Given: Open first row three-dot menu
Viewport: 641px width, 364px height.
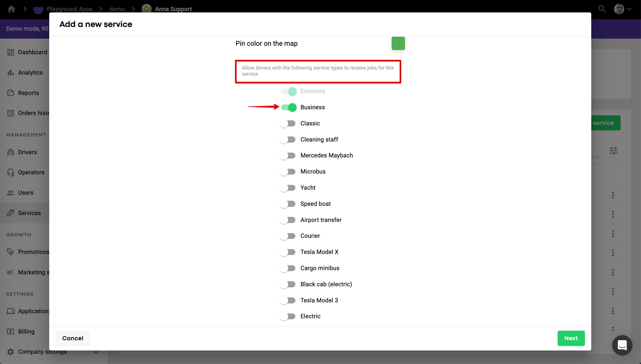Looking at the screenshot, I should [613, 195].
